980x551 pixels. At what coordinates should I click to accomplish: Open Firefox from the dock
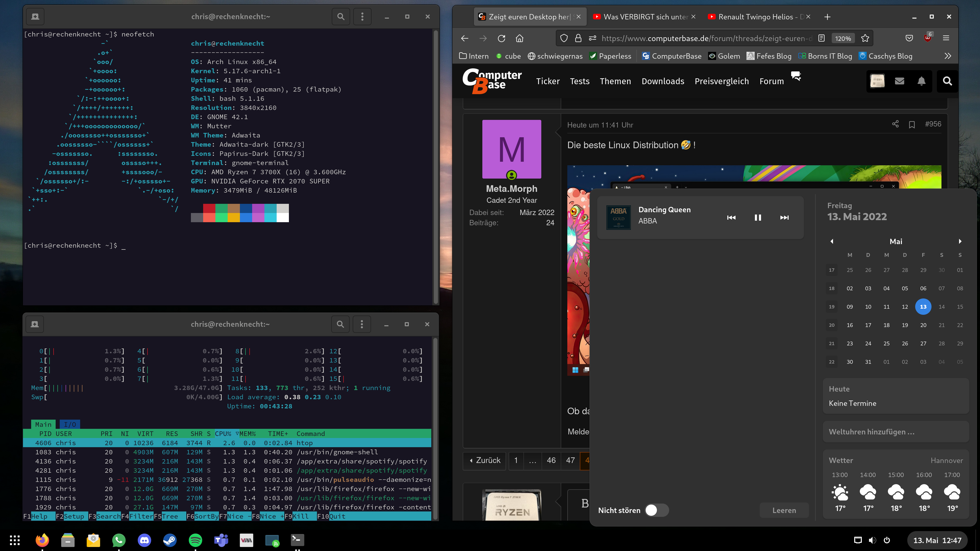(x=42, y=540)
